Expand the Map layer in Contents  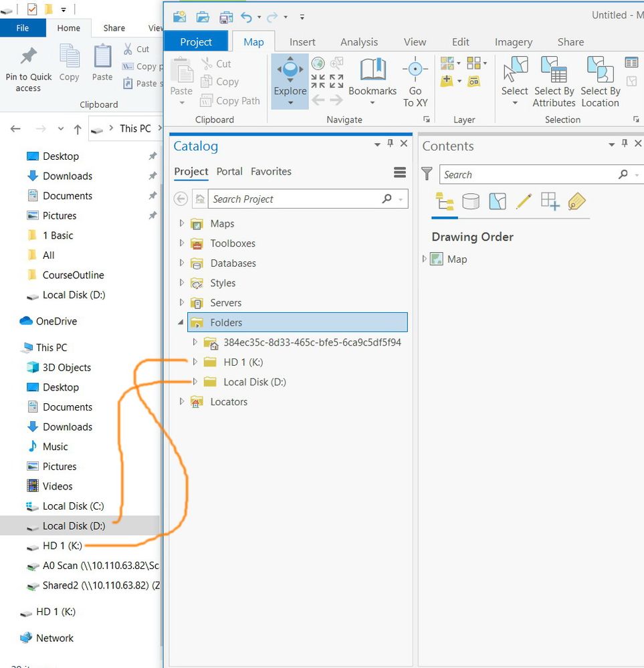[424, 259]
